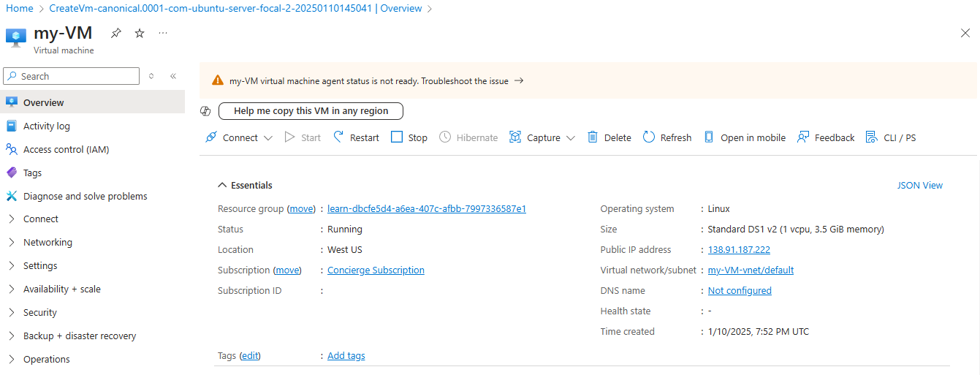This screenshot has height=375, width=980.
Task: Click the orange warning triangle icon
Action: 218,80
